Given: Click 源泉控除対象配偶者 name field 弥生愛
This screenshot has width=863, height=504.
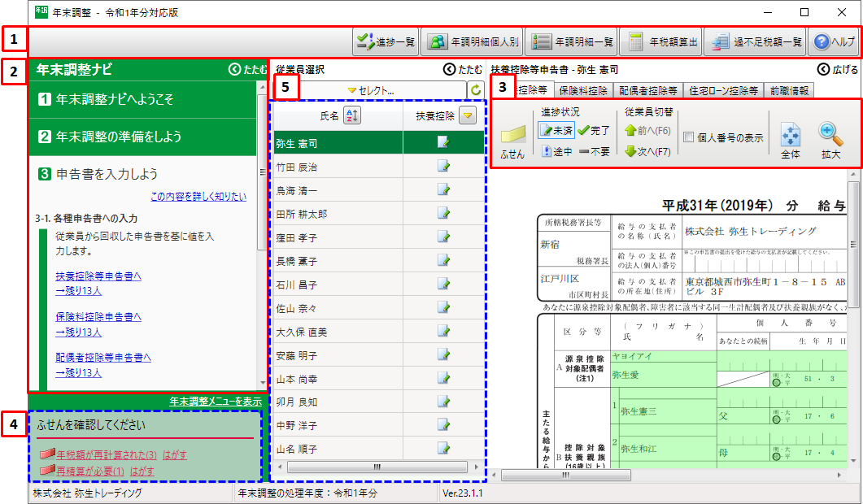Looking at the screenshot, I should (663, 375).
